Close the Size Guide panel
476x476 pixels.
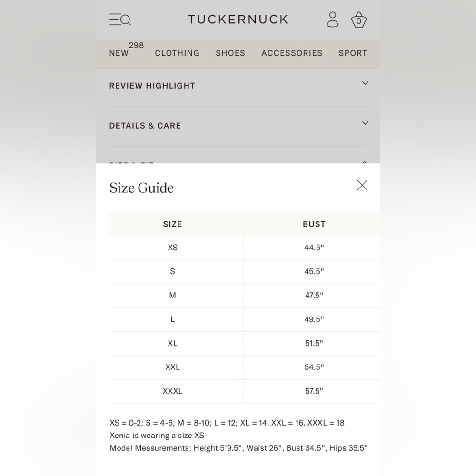click(x=362, y=185)
